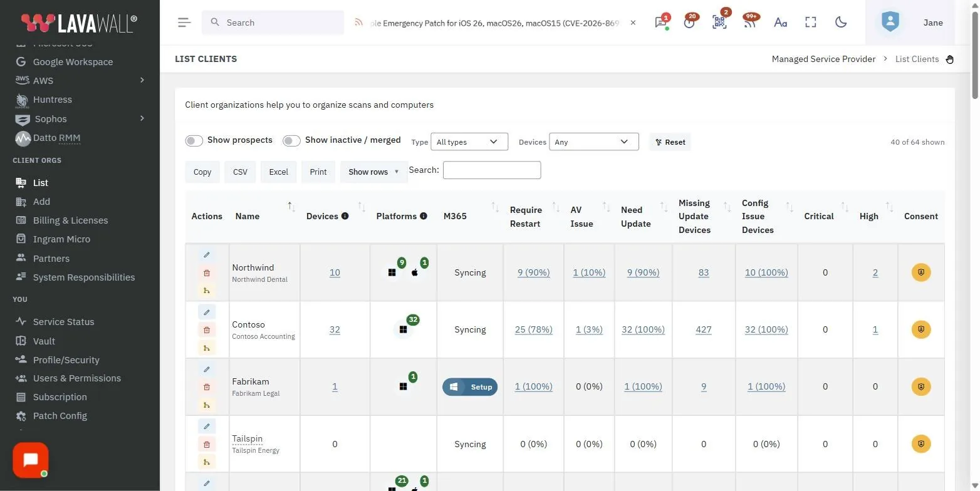The image size is (980, 491).
Task: Switch to dark mode with moon icon
Action: [841, 23]
